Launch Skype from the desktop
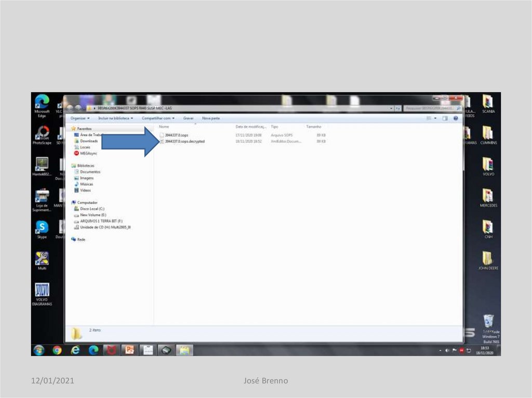The image size is (532, 398). (42, 229)
